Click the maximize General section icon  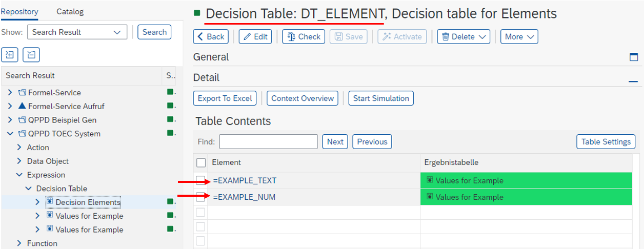coord(634,57)
